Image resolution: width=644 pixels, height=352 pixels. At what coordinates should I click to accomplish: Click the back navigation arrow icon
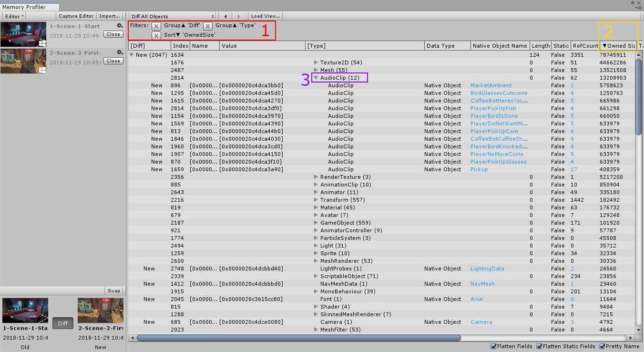[225, 16]
